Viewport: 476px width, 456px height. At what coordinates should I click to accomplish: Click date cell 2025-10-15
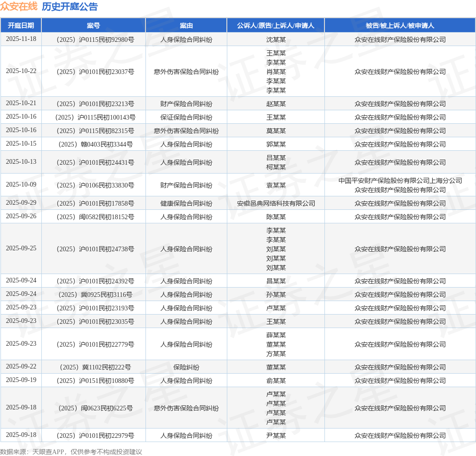click(21, 144)
